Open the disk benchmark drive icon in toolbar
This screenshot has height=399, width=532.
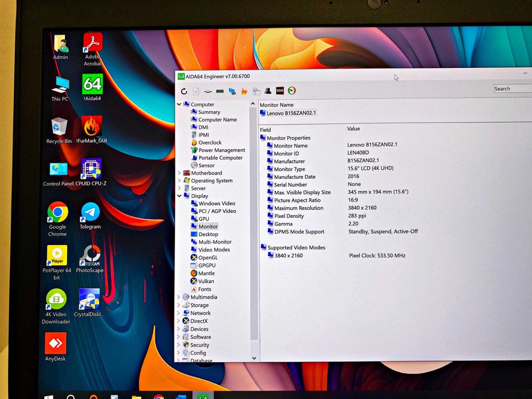click(208, 91)
